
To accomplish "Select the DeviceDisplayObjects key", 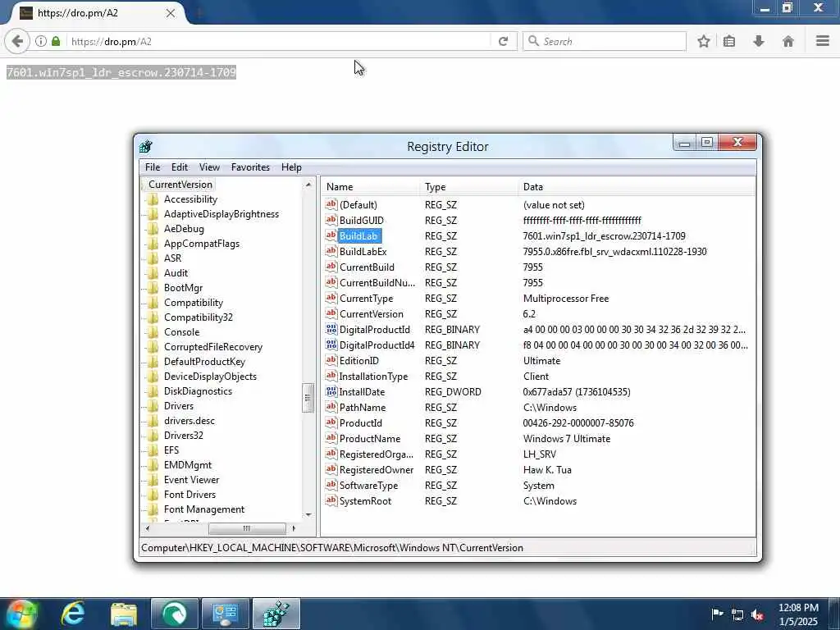I will (210, 377).
